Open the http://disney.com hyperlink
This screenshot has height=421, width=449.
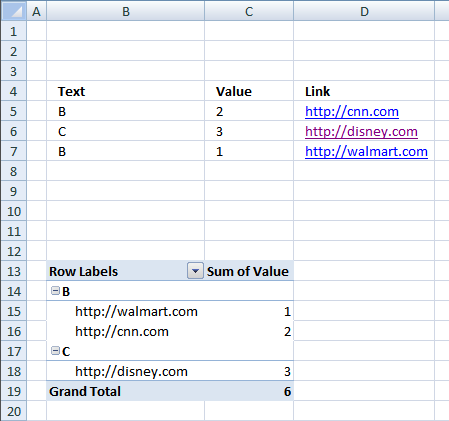coord(361,132)
